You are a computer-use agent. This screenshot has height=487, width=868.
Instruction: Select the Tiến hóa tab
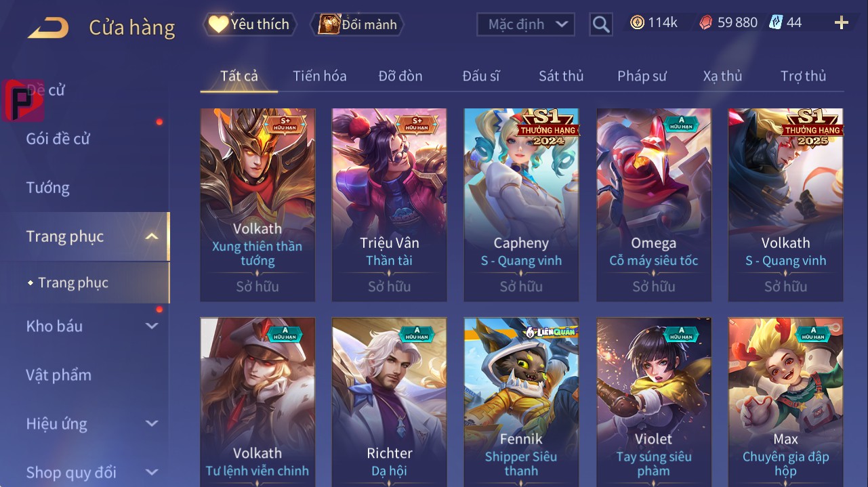click(320, 76)
